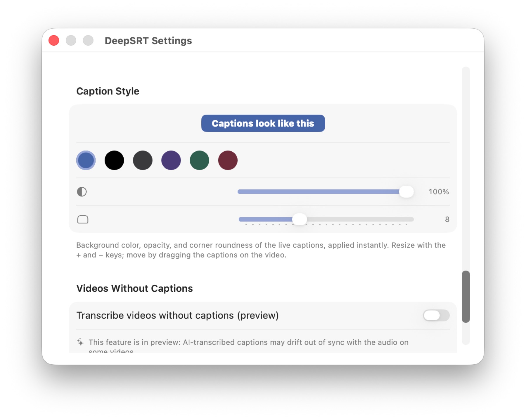Pick the maroon caption background swatch

(228, 160)
